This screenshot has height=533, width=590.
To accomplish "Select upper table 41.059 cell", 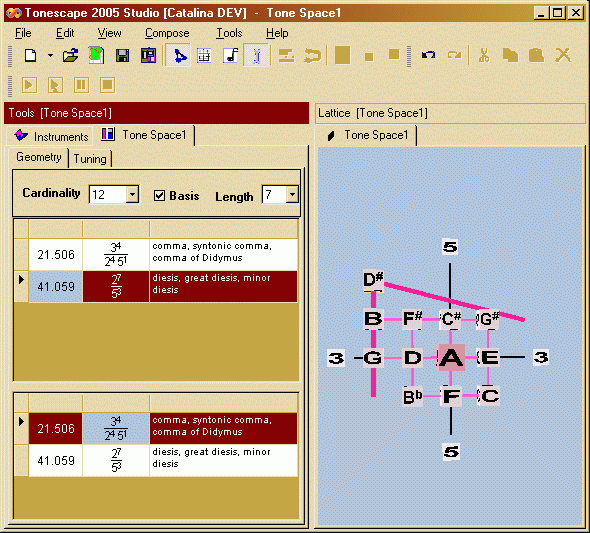I will [56, 287].
